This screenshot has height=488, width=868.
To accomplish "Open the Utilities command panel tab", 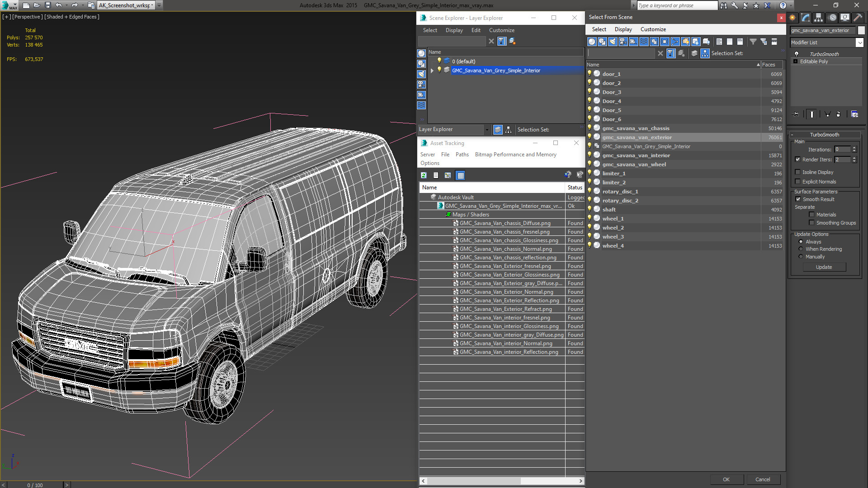I will click(x=858, y=18).
